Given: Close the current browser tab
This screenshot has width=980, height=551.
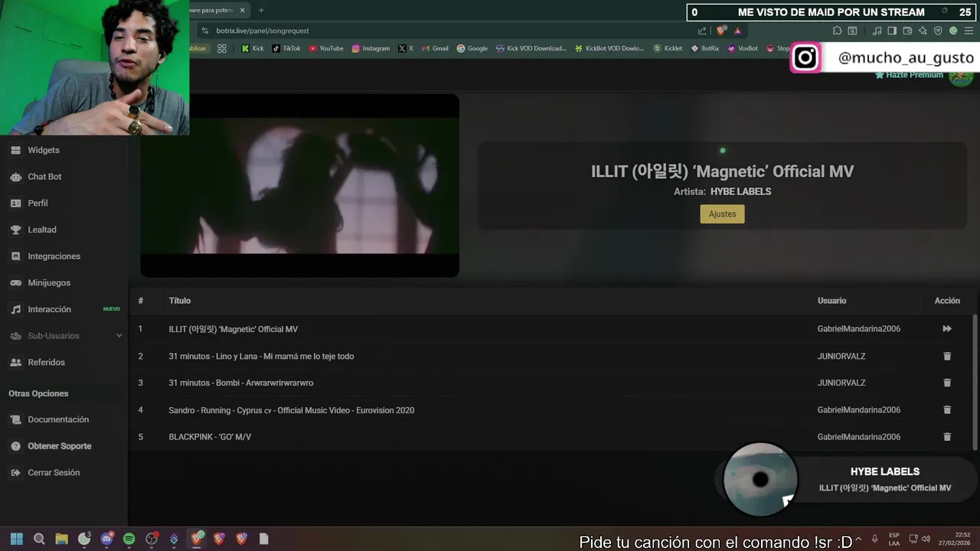Looking at the screenshot, I should 243,10.
